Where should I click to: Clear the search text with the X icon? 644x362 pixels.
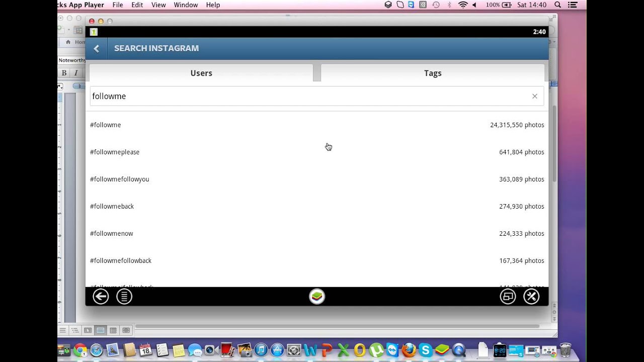(x=535, y=96)
